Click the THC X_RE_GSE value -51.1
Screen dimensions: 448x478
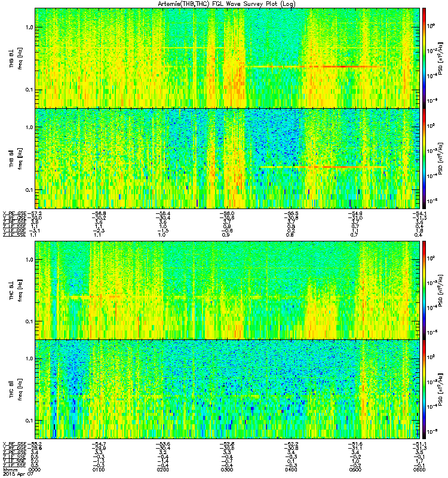(419, 444)
